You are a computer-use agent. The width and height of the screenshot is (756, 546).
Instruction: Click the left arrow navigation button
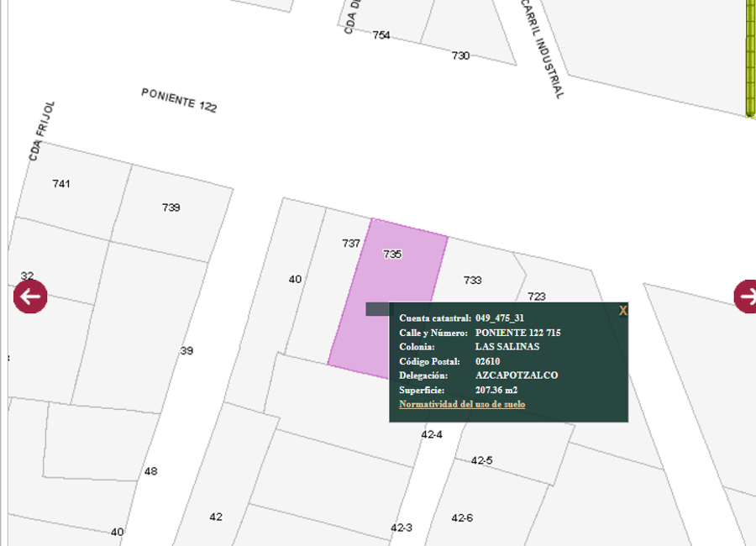(x=30, y=297)
